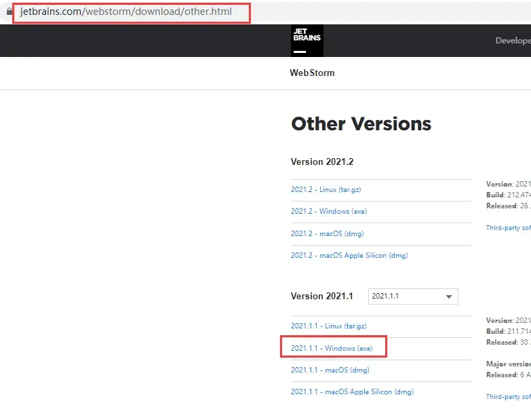The width and height of the screenshot is (531, 420).
Task: Open Third-party software link for Version 2021.1
Action: 509,396
